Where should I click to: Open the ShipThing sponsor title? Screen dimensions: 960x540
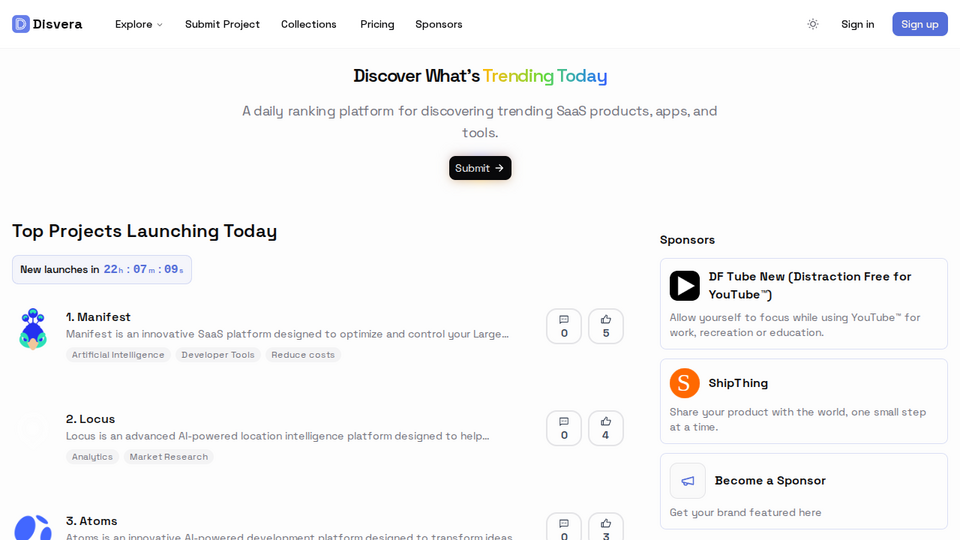(738, 383)
